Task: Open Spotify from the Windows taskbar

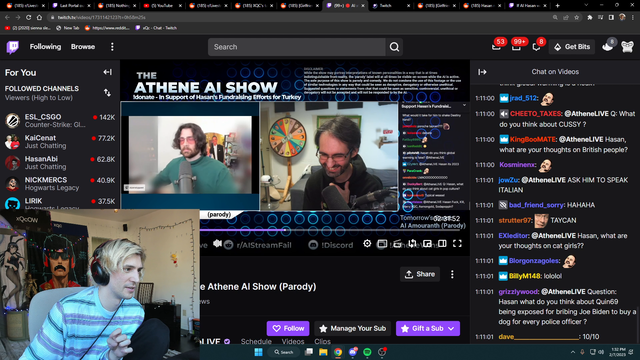Action: click(367, 352)
